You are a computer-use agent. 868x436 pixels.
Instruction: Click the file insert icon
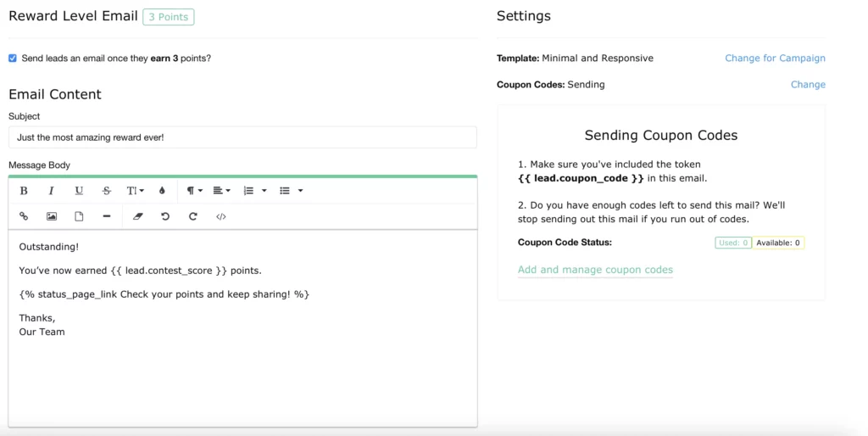[79, 216]
